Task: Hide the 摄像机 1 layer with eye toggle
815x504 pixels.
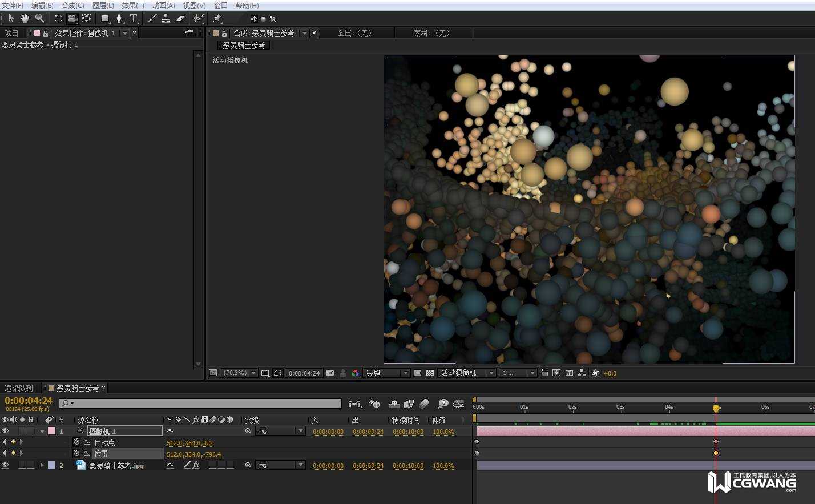Action: click(x=6, y=431)
